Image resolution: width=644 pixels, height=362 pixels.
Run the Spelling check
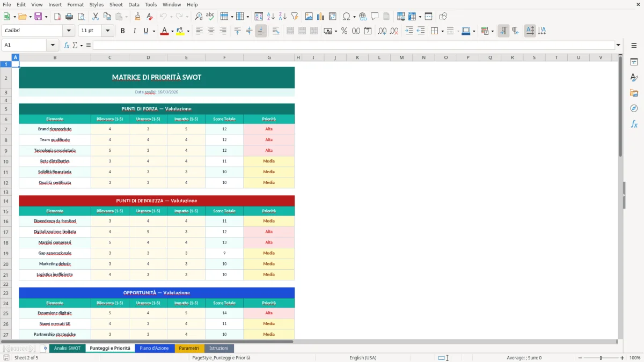pos(210,17)
